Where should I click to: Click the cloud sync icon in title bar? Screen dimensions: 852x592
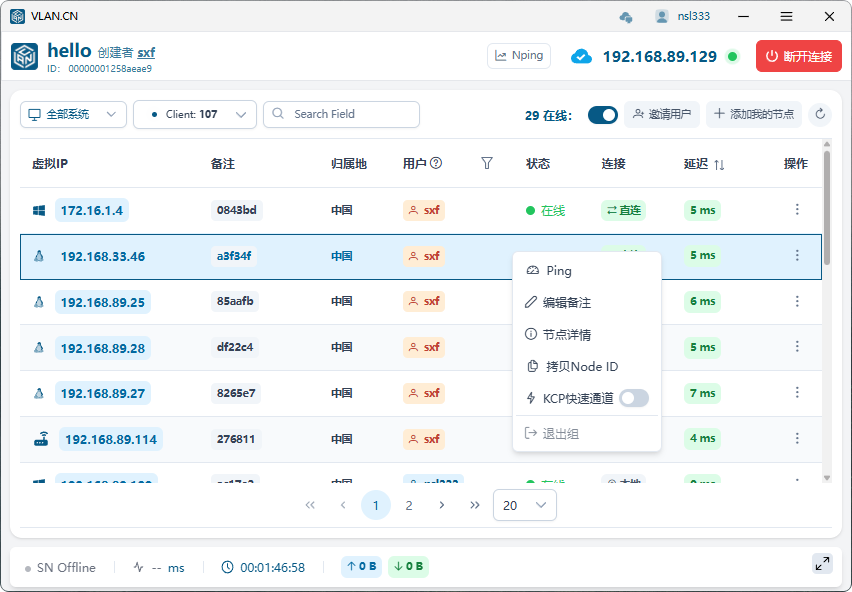tap(625, 17)
